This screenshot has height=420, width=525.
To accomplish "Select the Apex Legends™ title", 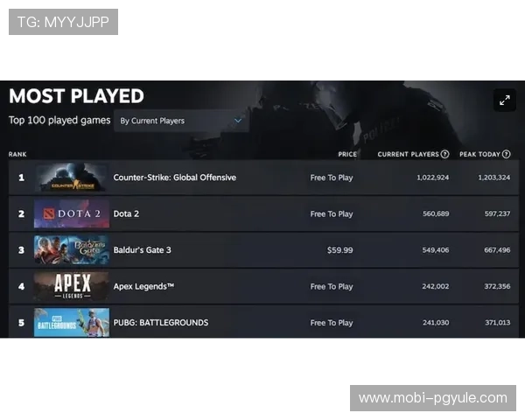I will pos(143,286).
